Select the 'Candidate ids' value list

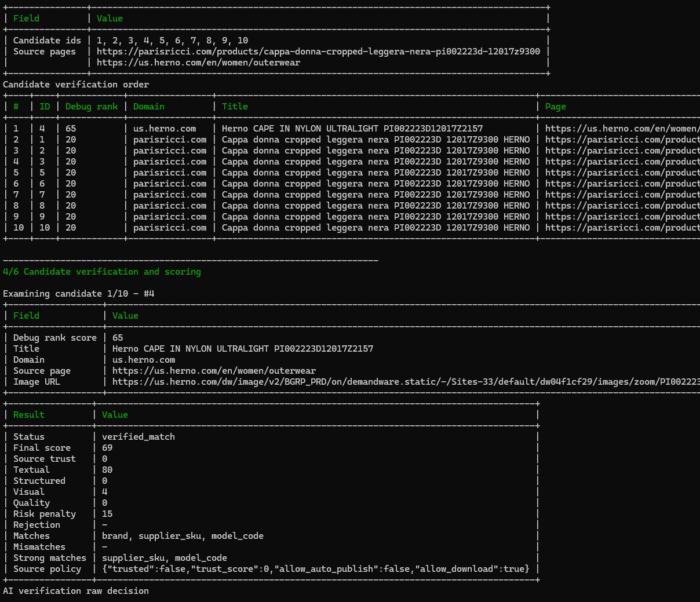pyautogui.click(x=172, y=41)
